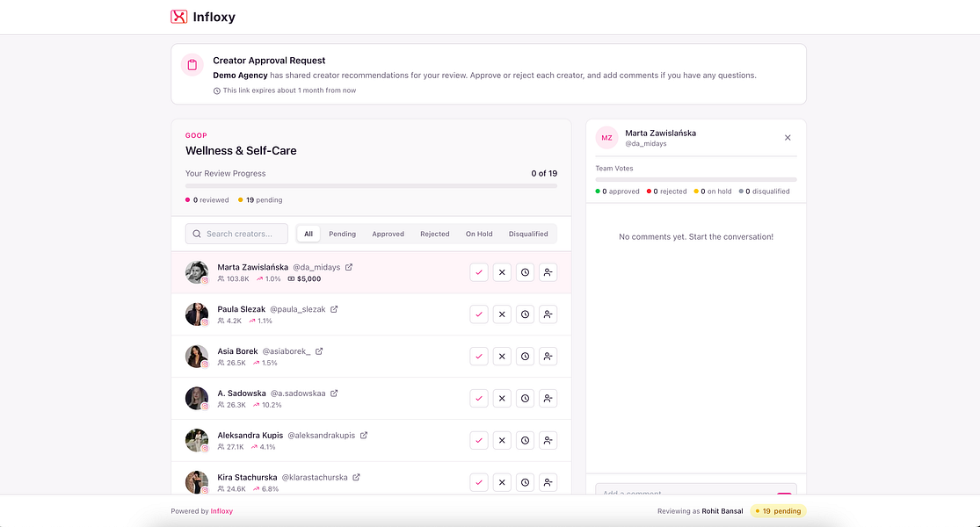Reject Asia Borek with the X icon

coord(502,356)
